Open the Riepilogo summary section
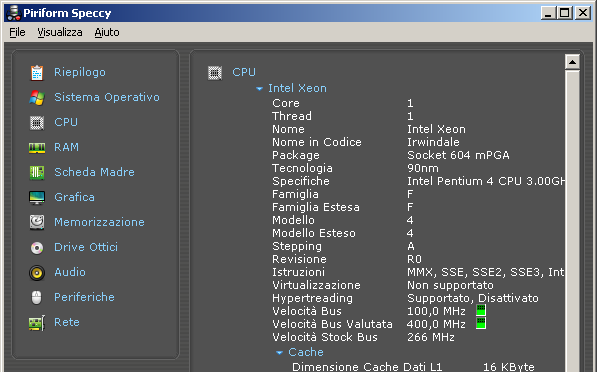The image size is (597, 372). click(80, 72)
